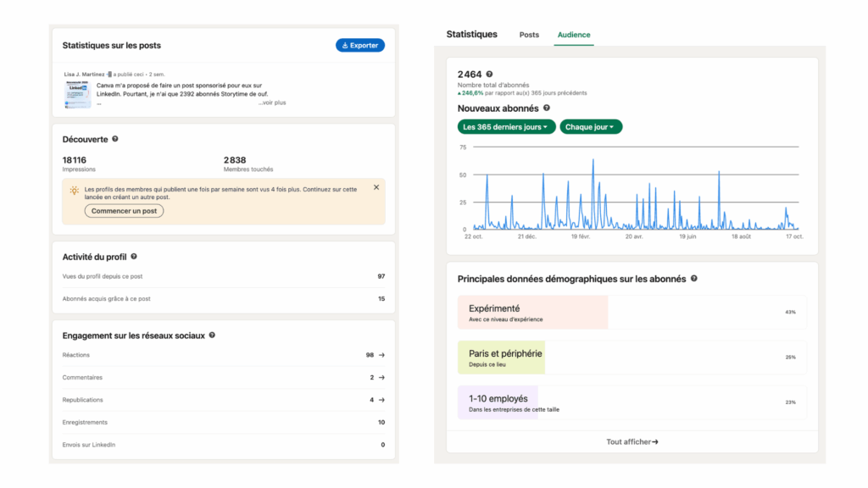Click help icon beside Nouveaux abonnés
Image resolution: width=868 pixels, height=488 pixels.
[547, 108]
